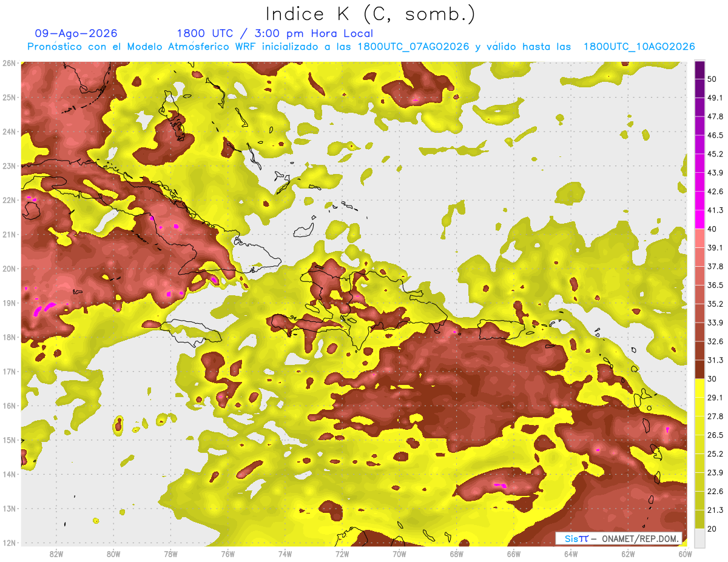Click the colorbar value "37.8"
This screenshot has height=562, width=728.
(715, 266)
